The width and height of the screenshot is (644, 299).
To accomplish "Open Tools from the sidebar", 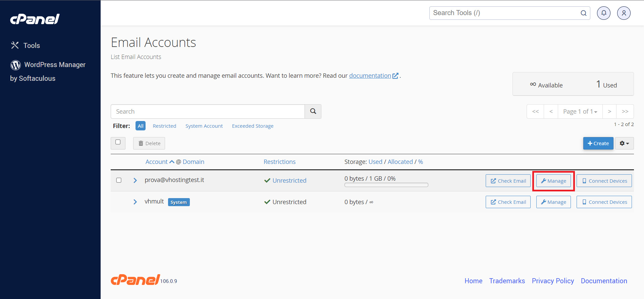I will tap(25, 45).
